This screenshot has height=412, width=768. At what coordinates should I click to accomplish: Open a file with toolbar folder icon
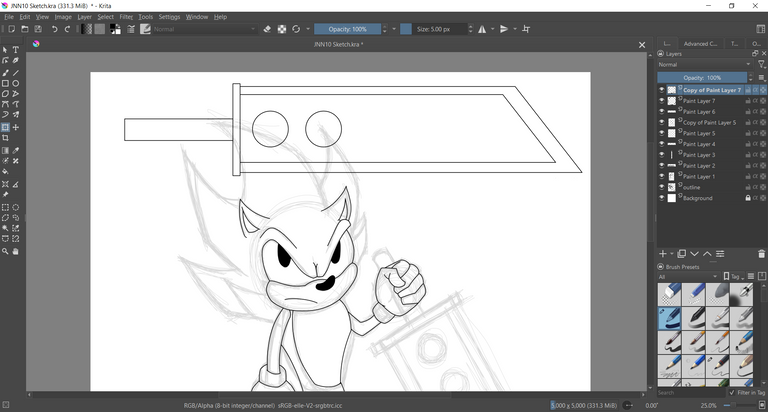click(25, 29)
